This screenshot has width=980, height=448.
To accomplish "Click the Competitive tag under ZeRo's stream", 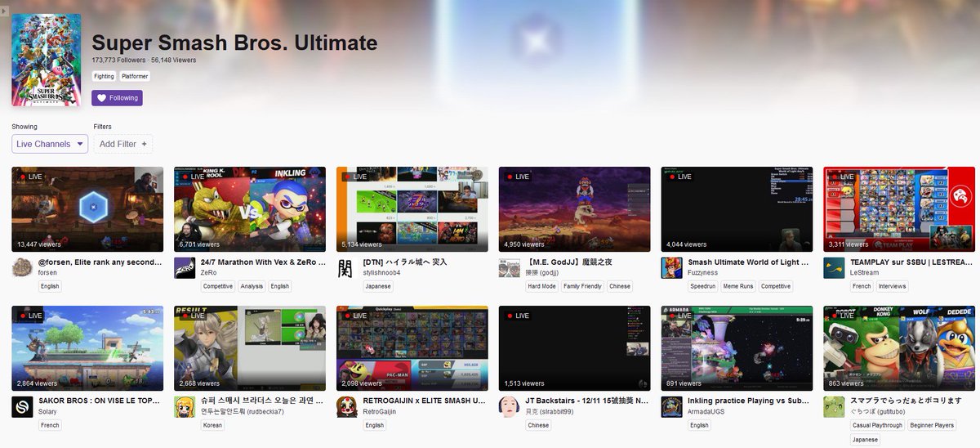I will 218,286.
